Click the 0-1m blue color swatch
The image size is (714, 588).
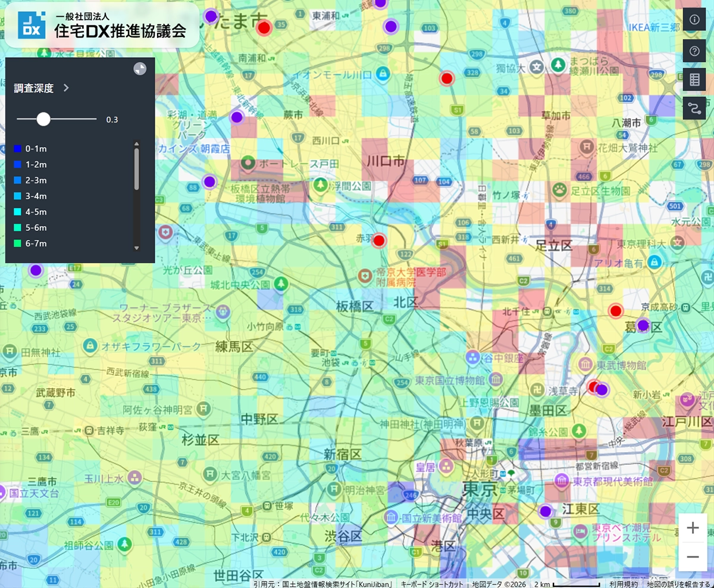click(17, 148)
